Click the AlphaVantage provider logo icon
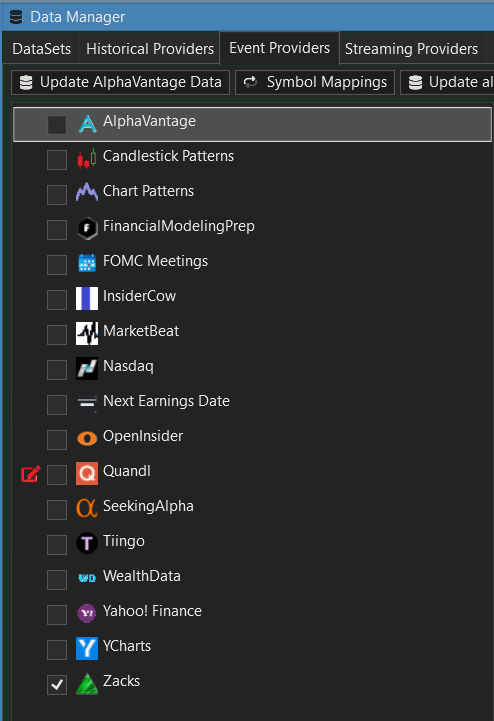This screenshot has width=494, height=721. 87,124
